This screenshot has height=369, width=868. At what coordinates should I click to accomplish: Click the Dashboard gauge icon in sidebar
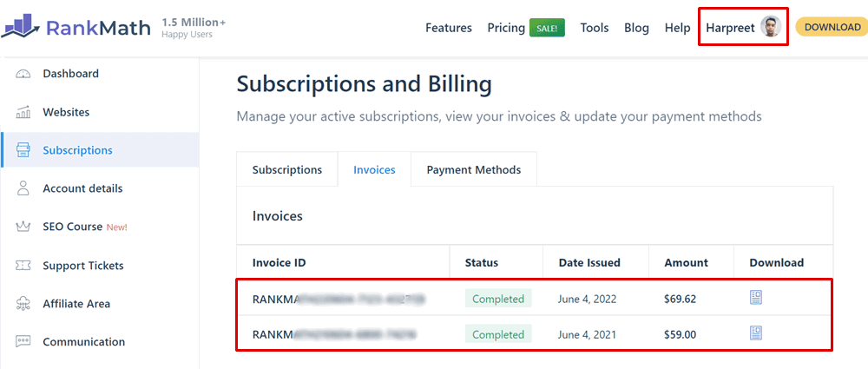pos(23,74)
